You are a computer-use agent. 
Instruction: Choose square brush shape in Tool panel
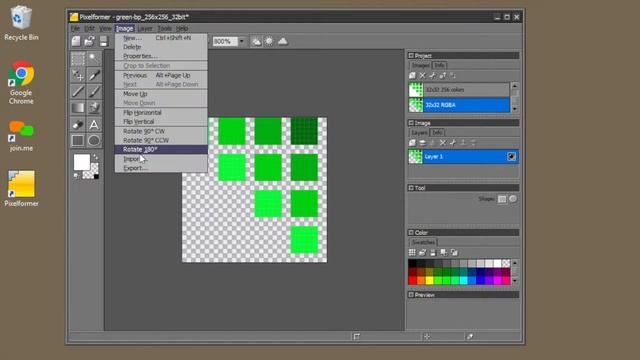coord(502,199)
